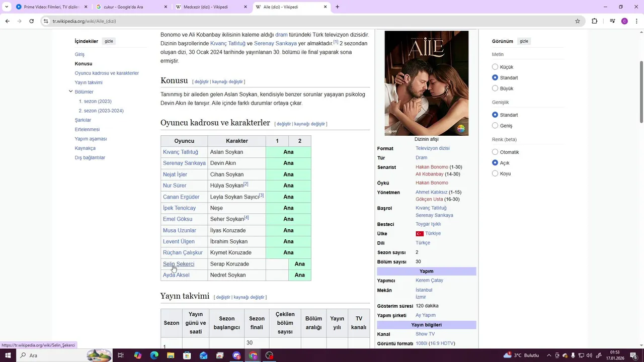This screenshot has width=644, height=362.
Task: Select the Büyük text size option
Action: pos(495,88)
